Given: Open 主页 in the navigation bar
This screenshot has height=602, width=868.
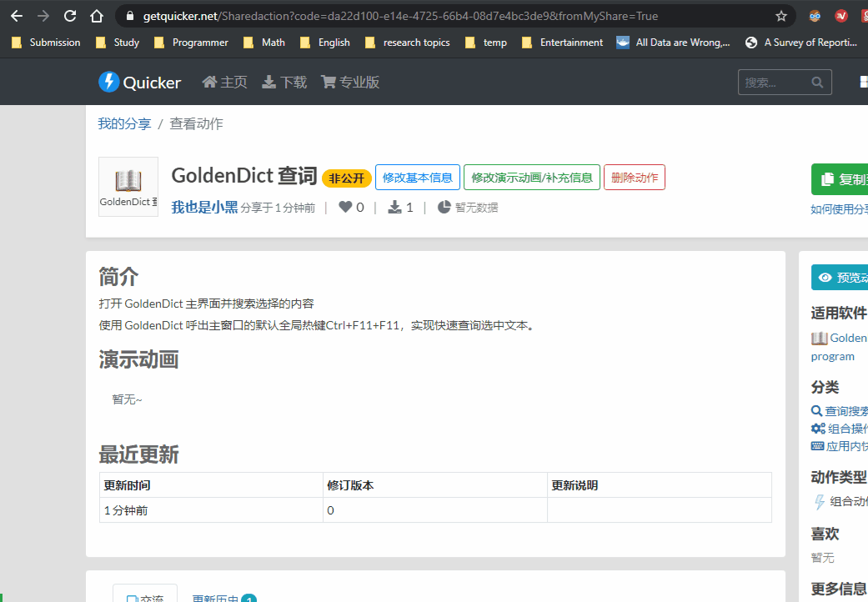Looking at the screenshot, I should [224, 82].
